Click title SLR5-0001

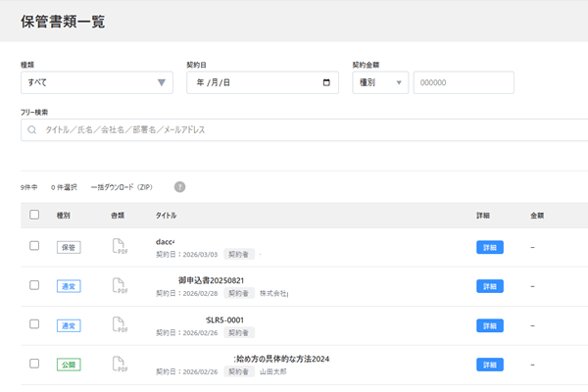pyautogui.click(x=224, y=320)
